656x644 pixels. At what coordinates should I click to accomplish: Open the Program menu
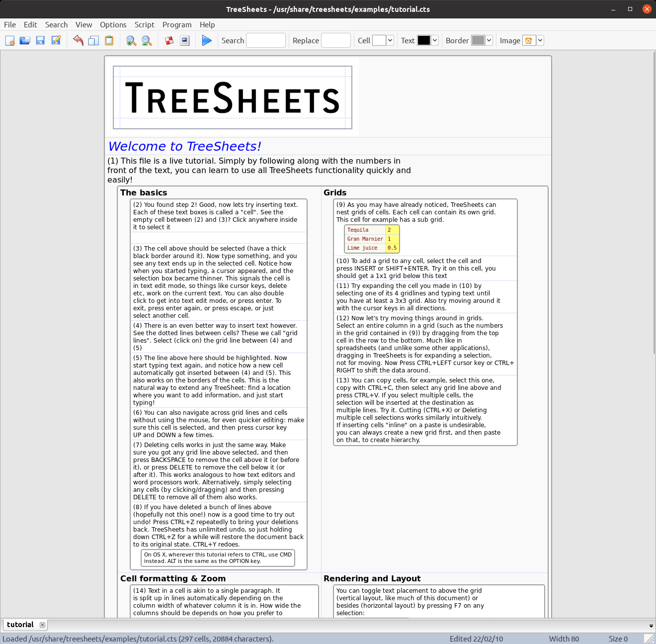click(177, 24)
